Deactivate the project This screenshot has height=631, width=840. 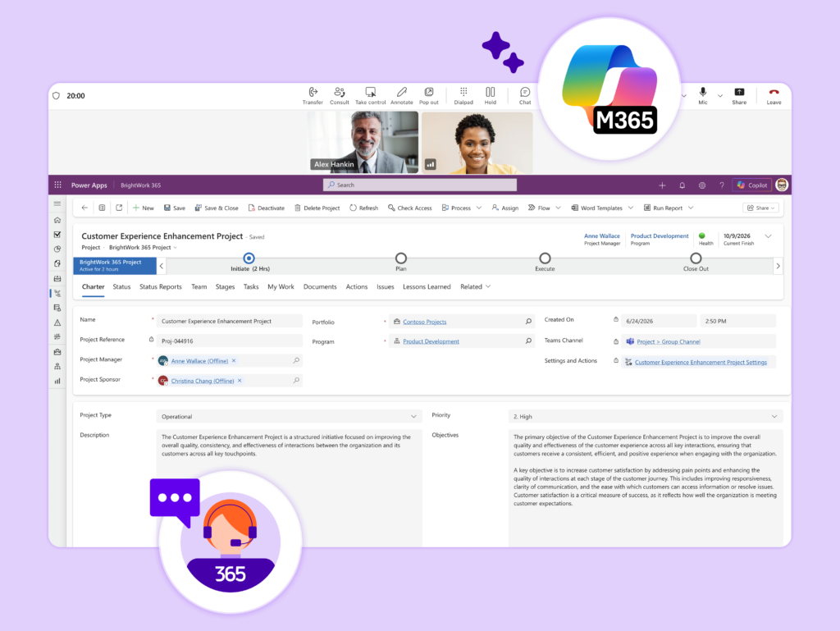click(x=267, y=208)
